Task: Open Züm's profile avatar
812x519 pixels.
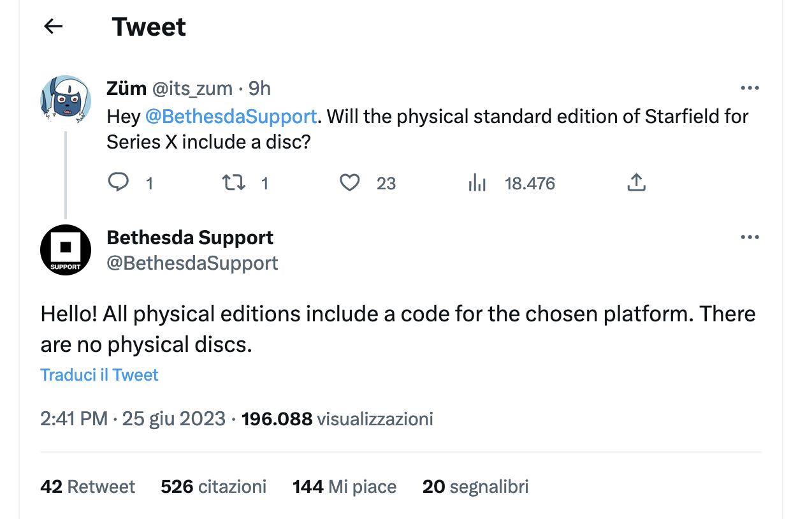Action: pos(66,98)
